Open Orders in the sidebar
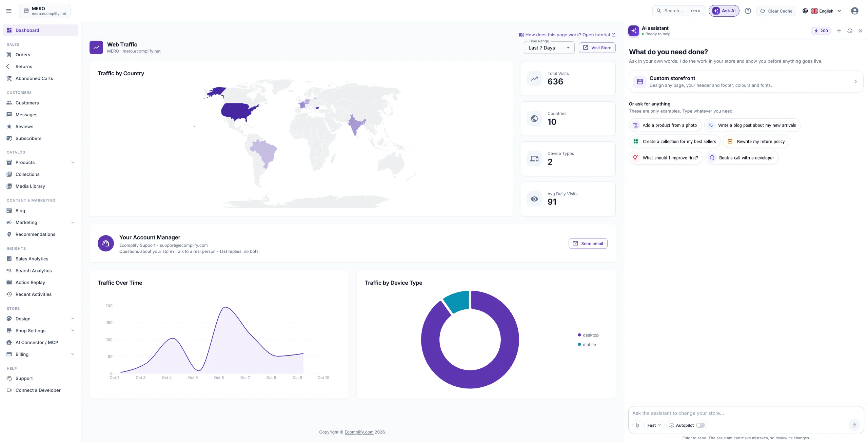Screen dimensions: 868x443 [x=40, y=55]
